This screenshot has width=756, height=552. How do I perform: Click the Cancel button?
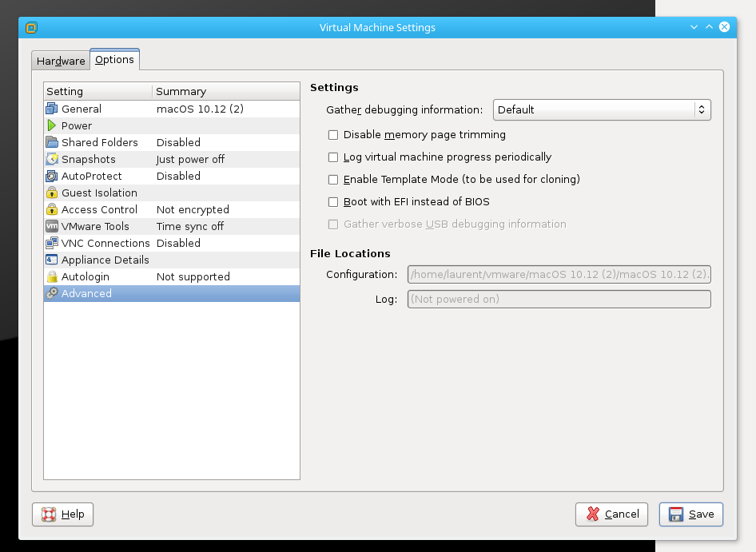pos(611,514)
